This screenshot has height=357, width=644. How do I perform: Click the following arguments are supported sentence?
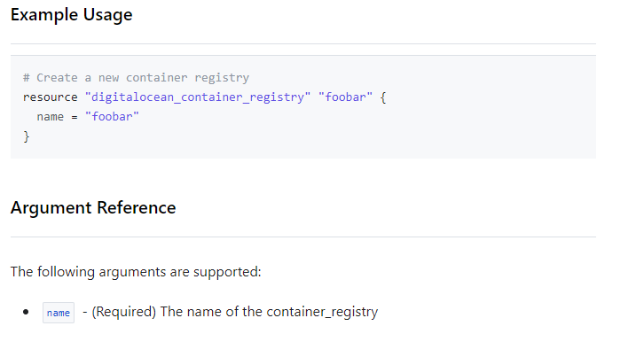coord(136,272)
